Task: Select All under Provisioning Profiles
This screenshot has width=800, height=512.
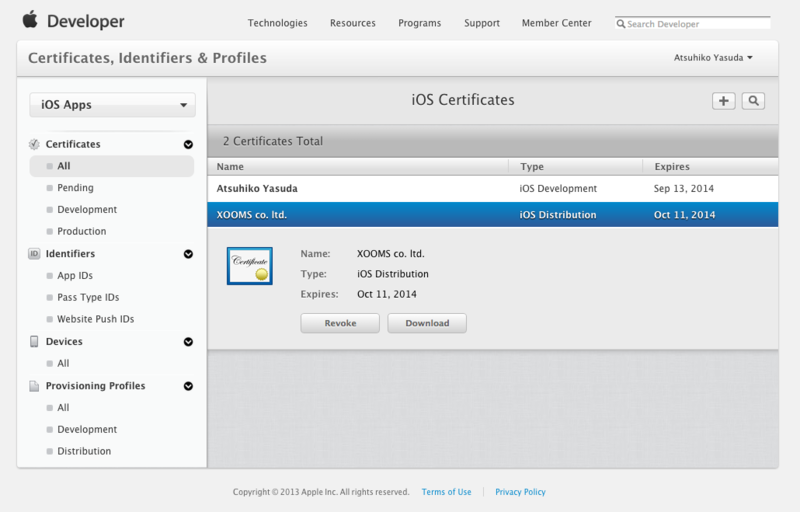Action: (x=63, y=407)
